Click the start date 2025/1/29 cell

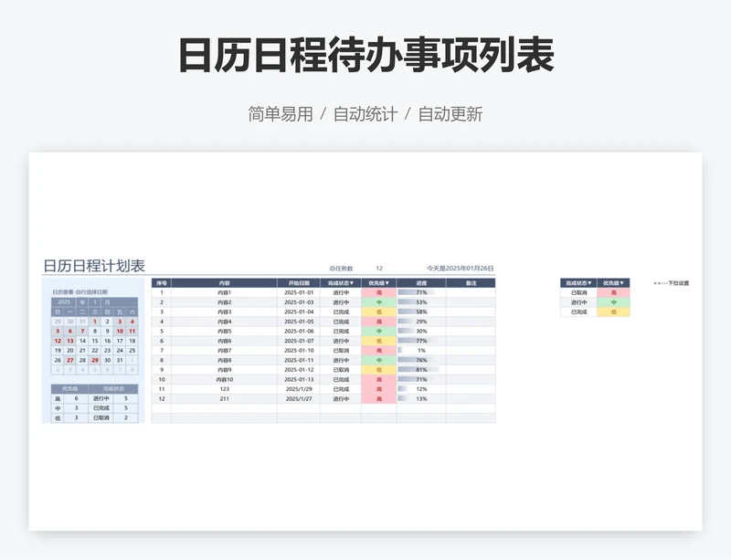(x=299, y=389)
